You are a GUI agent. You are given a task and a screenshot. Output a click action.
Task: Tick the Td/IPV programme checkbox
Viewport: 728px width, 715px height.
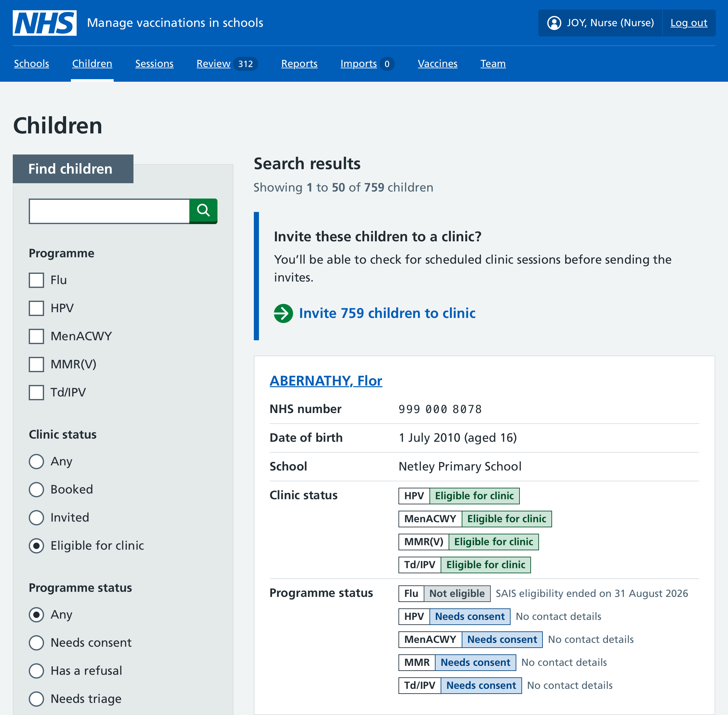click(x=36, y=392)
